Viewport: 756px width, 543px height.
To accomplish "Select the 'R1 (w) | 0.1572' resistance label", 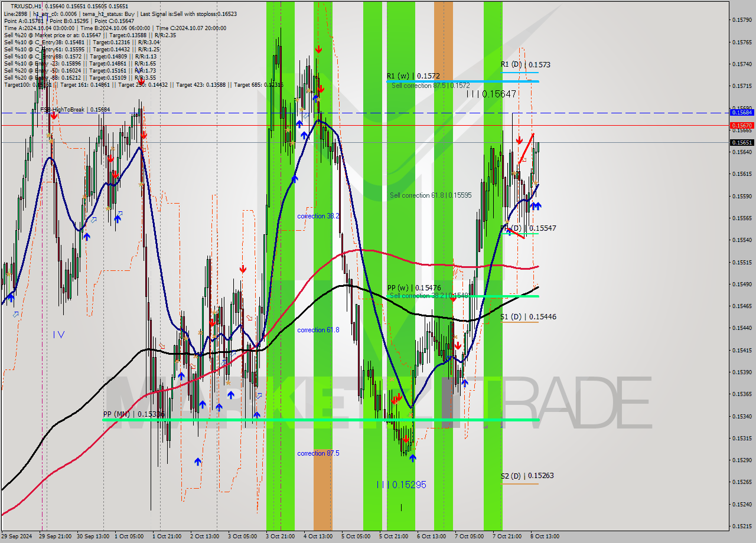I will coord(413,76).
